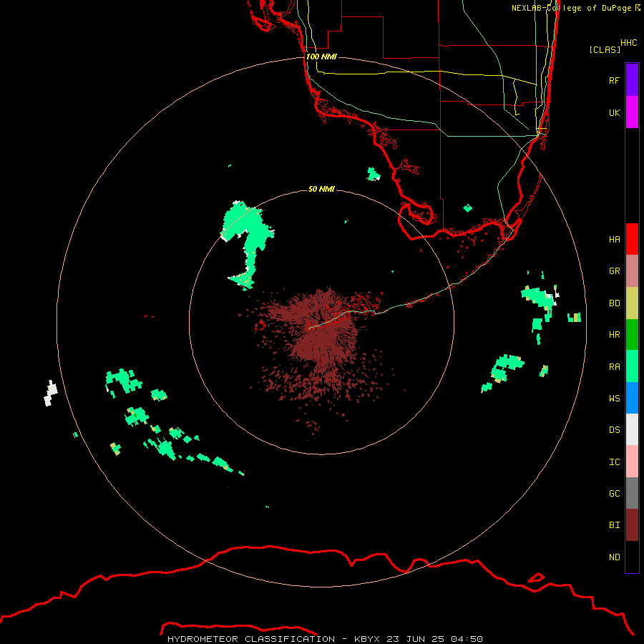
Task: Click the RF purple legend swatch
Action: (632, 80)
